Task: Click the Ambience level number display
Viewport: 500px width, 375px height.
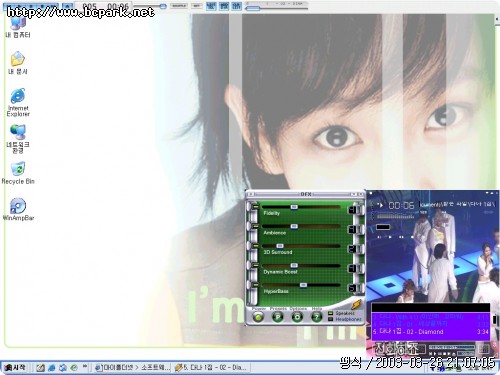Action: point(352,229)
